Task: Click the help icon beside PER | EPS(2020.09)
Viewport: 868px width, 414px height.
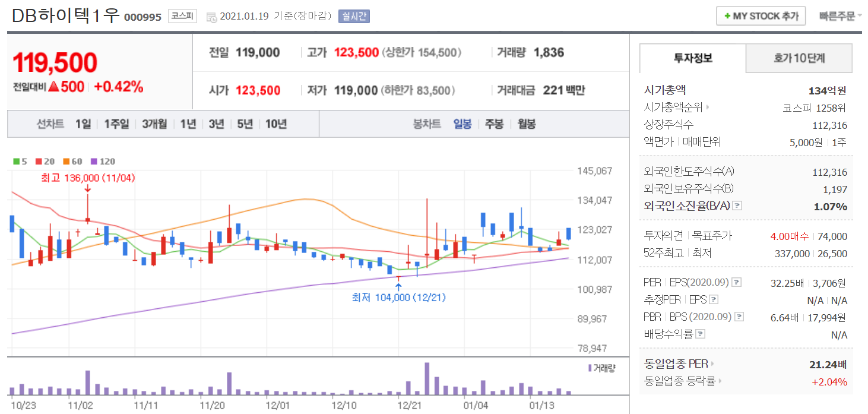Action: coord(737,282)
